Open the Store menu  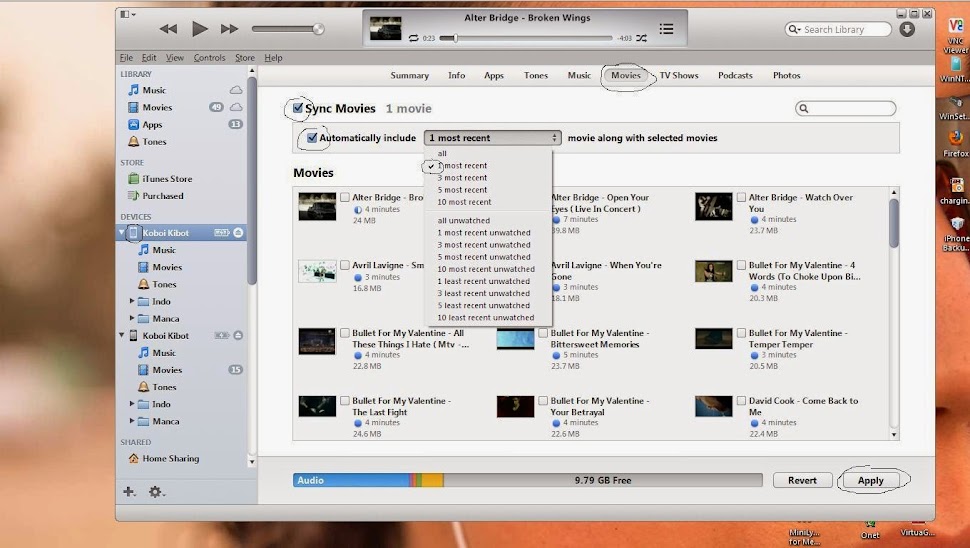[x=244, y=58]
